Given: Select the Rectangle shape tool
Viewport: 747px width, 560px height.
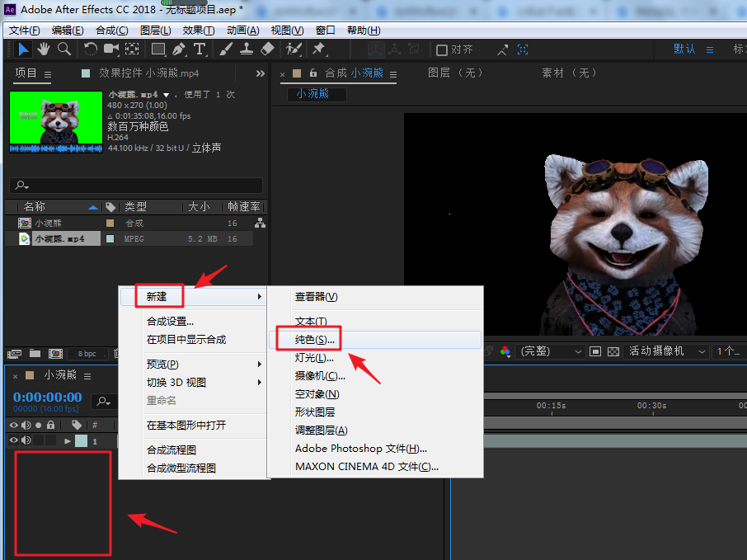Looking at the screenshot, I should 158,49.
